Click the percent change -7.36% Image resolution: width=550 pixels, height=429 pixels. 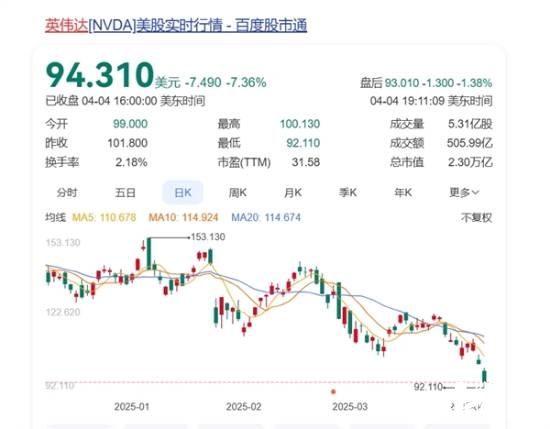coord(246,83)
